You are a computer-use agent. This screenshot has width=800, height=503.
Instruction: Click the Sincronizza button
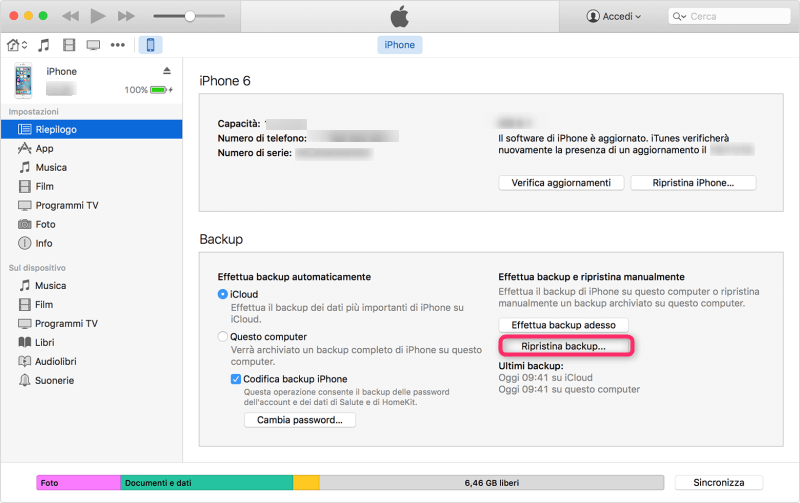(x=718, y=483)
